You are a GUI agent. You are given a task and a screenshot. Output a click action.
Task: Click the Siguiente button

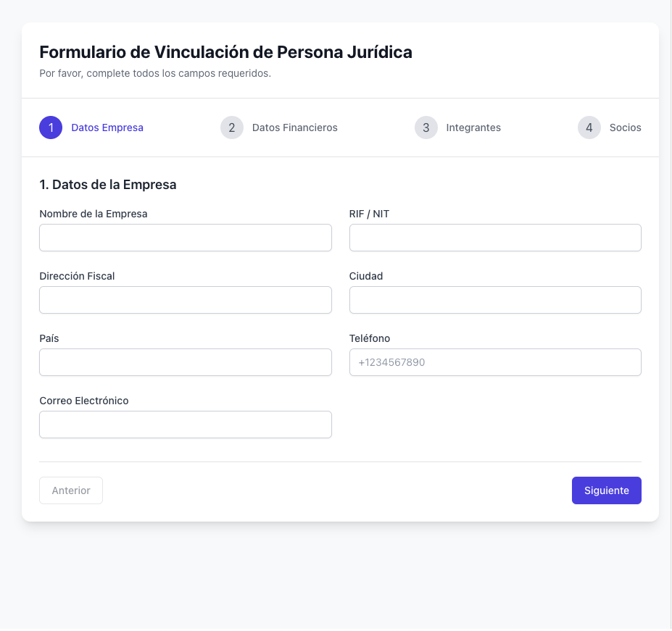point(606,490)
